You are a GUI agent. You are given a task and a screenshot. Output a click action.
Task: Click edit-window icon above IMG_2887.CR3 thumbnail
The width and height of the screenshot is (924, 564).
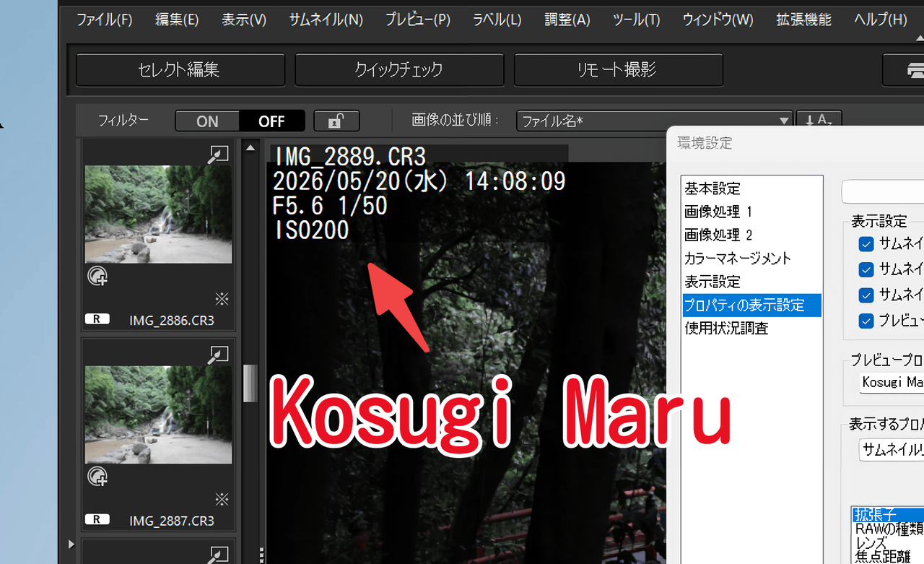pyautogui.click(x=218, y=354)
